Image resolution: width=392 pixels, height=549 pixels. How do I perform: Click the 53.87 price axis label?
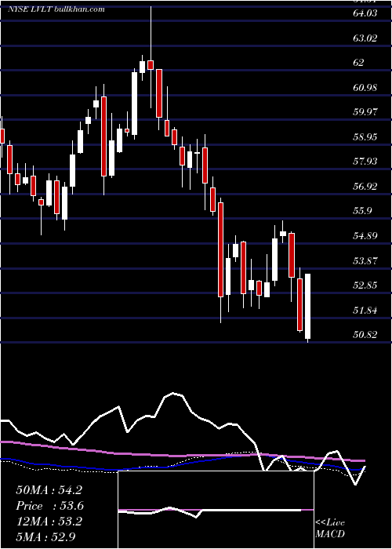(365, 260)
